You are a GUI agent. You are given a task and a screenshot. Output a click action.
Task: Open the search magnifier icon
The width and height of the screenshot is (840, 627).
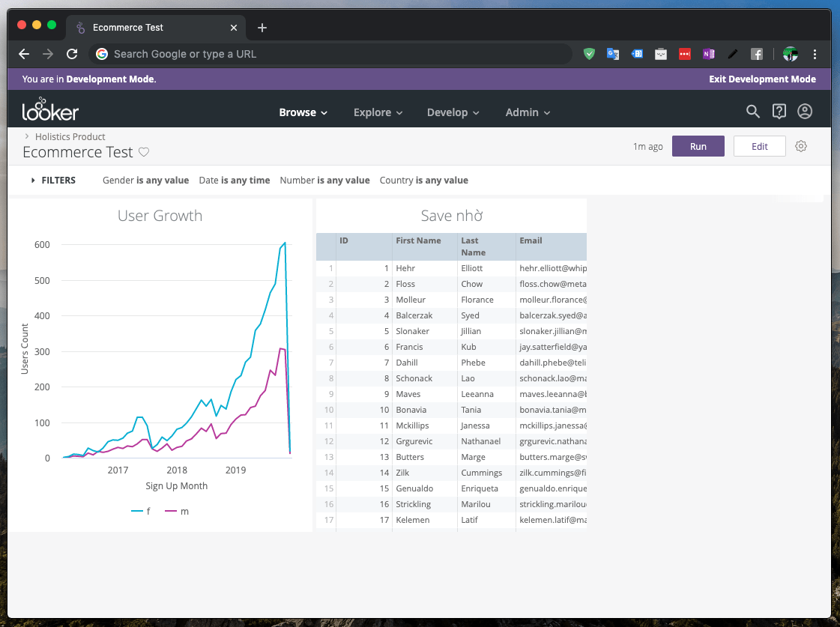click(x=752, y=112)
